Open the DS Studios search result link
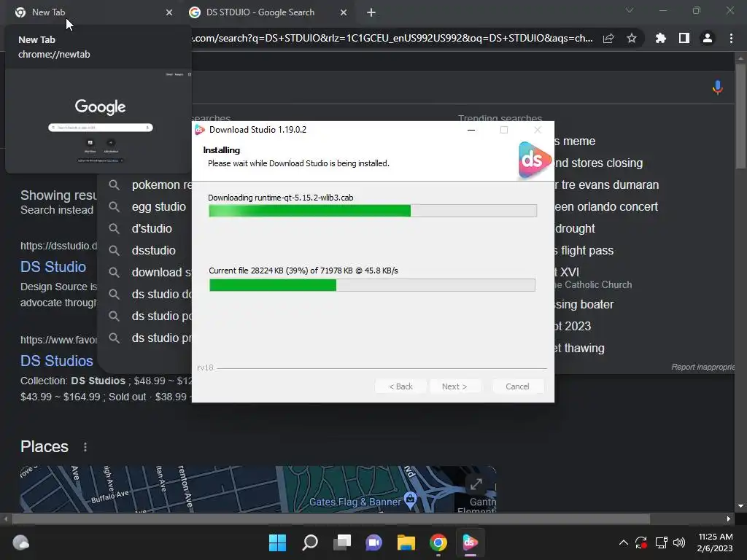Screen dimensions: 747x560 pos(57,361)
